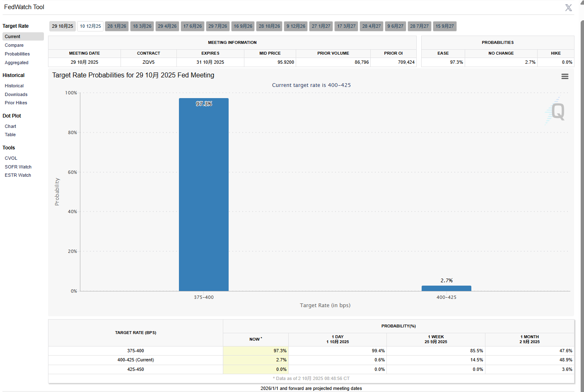Go to Probabilities in the sidebar
This screenshot has height=392, width=584.
(x=17, y=54)
